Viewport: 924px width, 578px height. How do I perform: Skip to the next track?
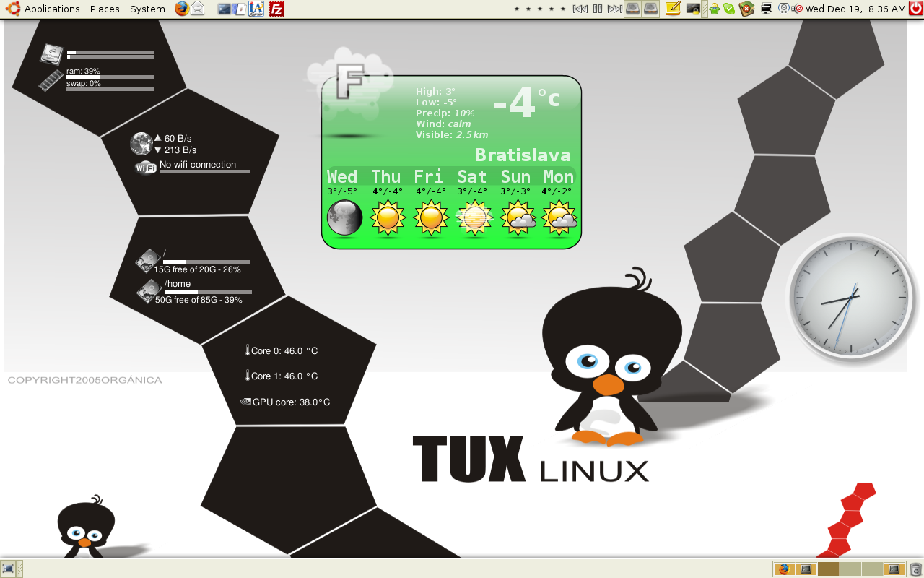click(x=614, y=9)
